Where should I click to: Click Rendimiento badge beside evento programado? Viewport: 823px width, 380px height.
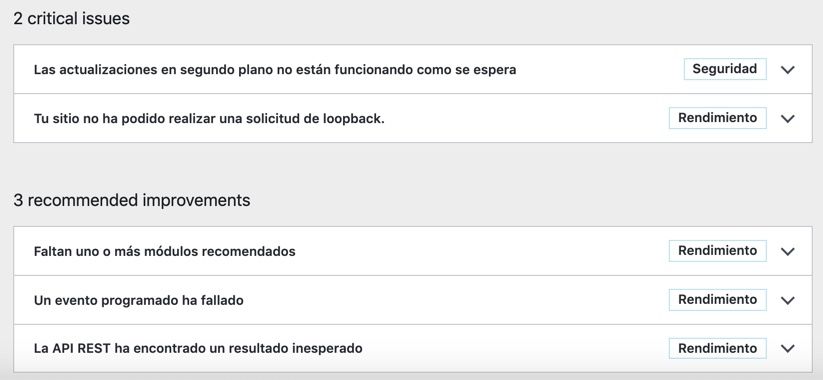[x=718, y=299]
